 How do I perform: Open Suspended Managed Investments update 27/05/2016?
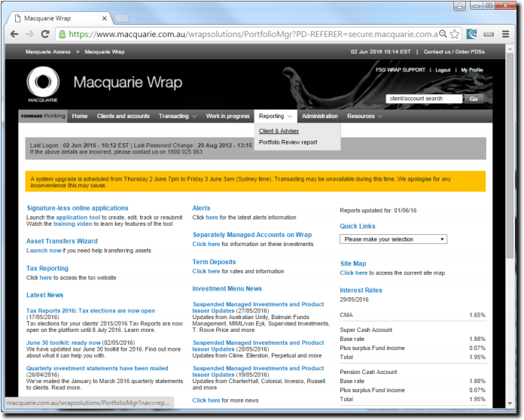pyautogui.click(x=258, y=307)
